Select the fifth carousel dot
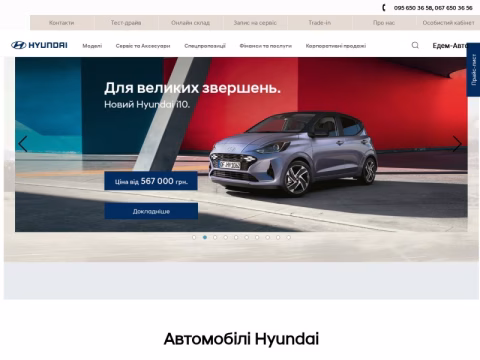The image size is (480, 360). [x=236, y=237]
